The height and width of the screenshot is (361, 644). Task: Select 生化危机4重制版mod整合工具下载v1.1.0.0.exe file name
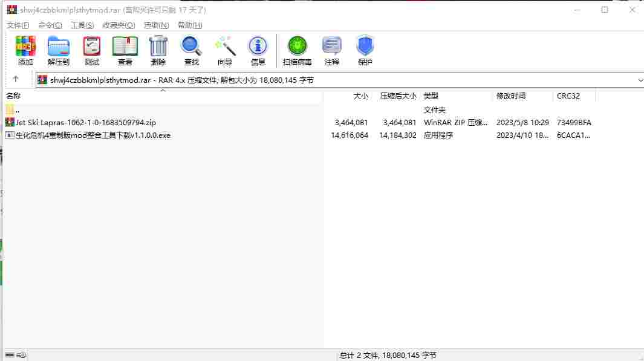click(x=93, y=135)
